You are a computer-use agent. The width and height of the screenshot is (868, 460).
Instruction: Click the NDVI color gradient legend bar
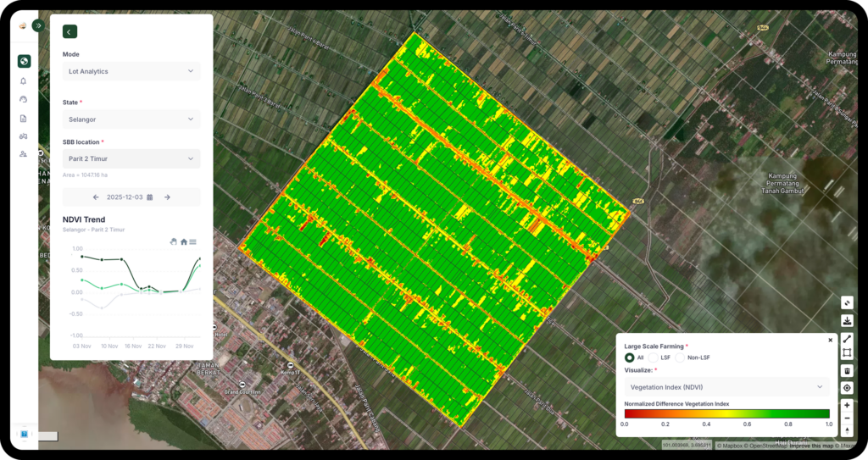[726, 413]
